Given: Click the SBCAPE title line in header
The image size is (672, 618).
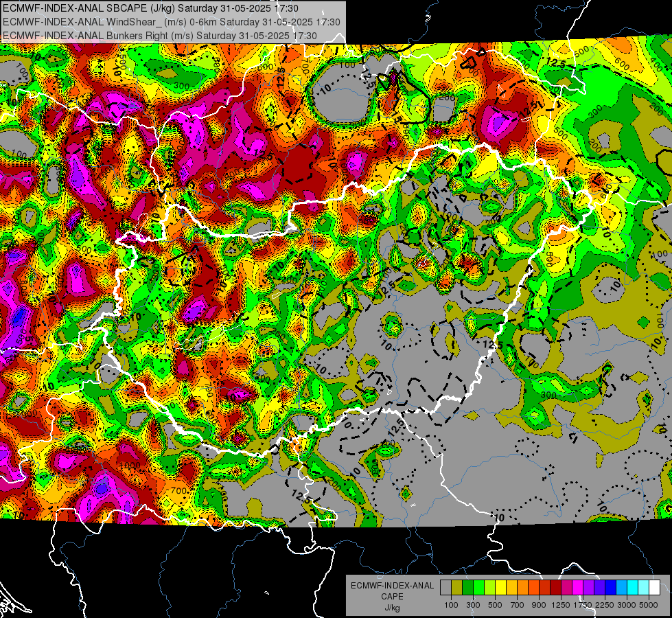Looking at the screenshot, I should click(150, 8).
